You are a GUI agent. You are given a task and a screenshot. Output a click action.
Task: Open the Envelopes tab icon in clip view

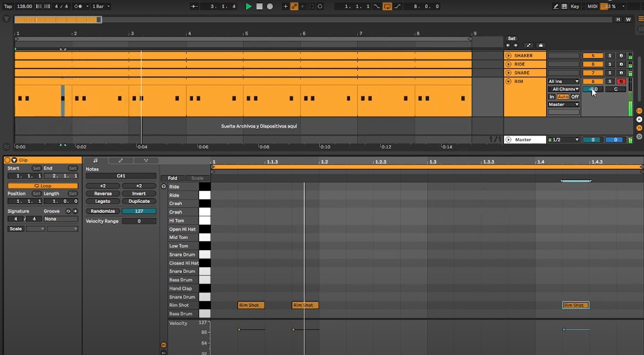click(x=121, y=160)
